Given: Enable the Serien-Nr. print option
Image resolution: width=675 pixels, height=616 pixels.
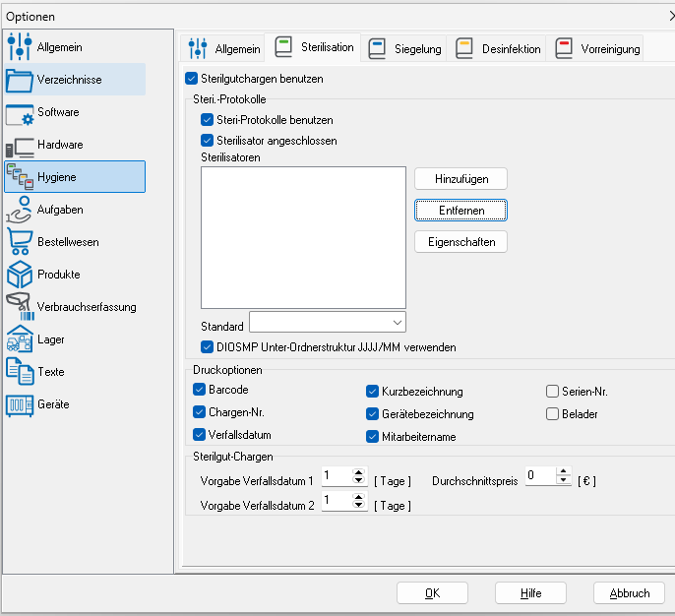Looking at the screenshot, I should pos(552,391).
